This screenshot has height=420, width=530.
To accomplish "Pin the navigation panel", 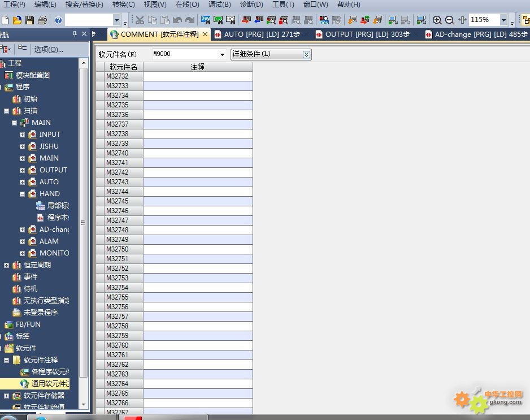I will 75,34.
